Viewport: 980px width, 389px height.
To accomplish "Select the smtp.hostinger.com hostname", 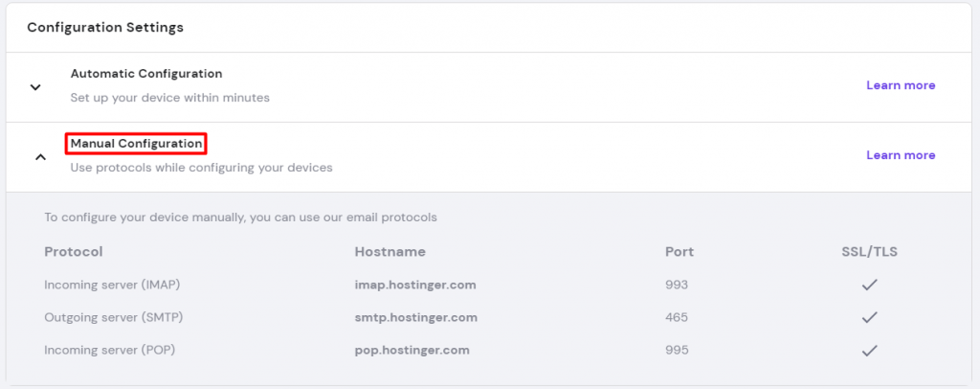I will [x=415, y=317].
